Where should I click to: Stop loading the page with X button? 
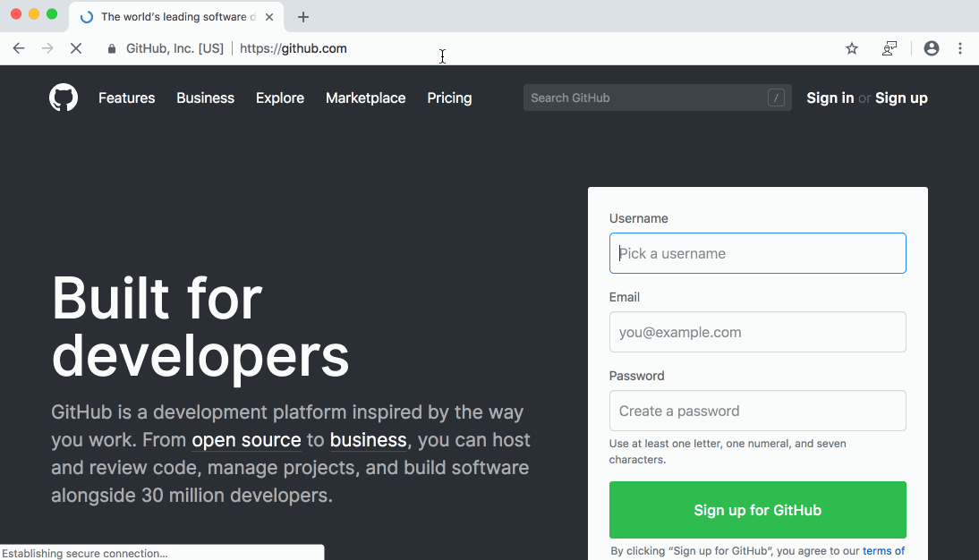[x=76, y=48]
